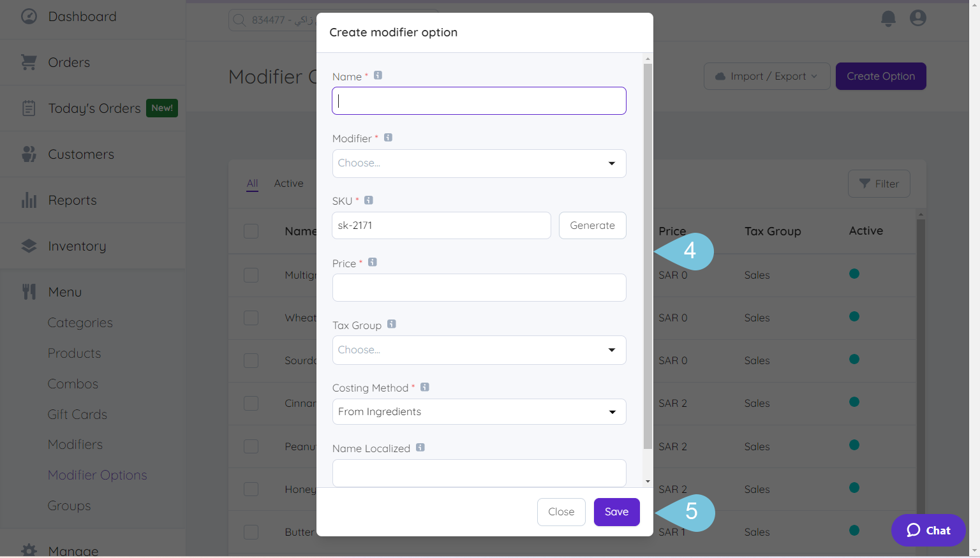Image resolution: width=980 pixels, height=558 pixels.
Task: Open Inventory via the layers icon
Action: click(29, 246)
